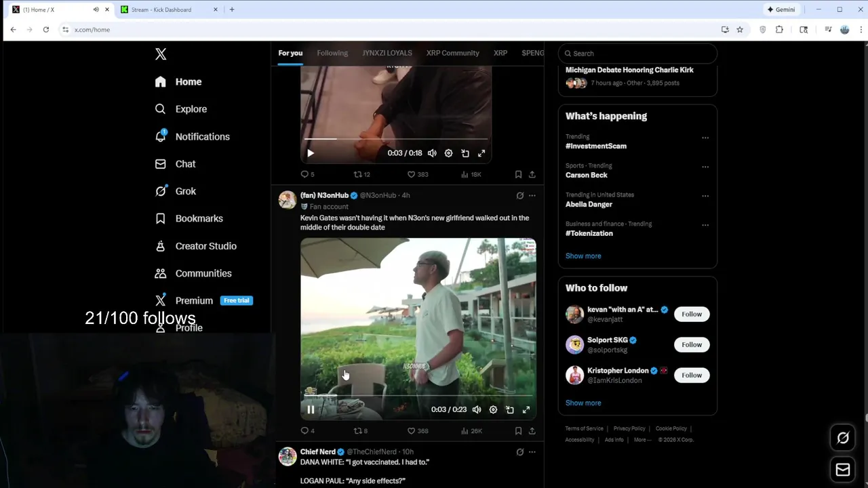Viewport: 868px width, 488px height.
Task: Show more in Who to follow
Action: [x=583, y=403]
